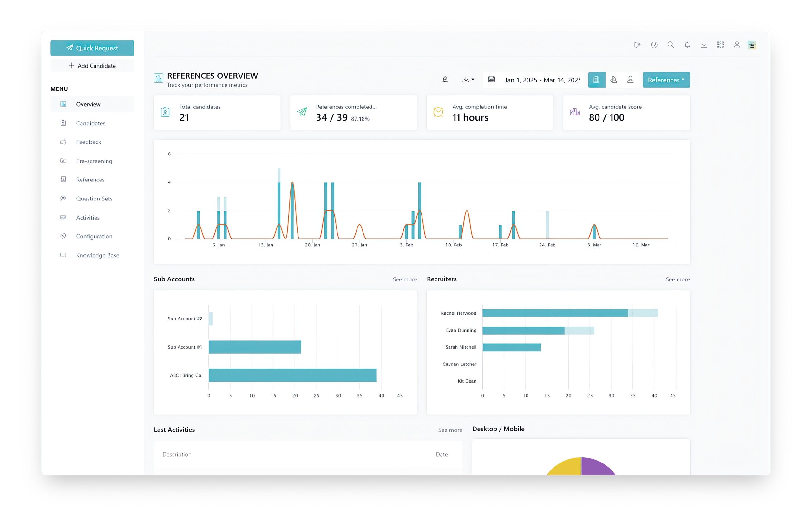
Task: Click See more for Last Activities
Action: pos(450,430)
